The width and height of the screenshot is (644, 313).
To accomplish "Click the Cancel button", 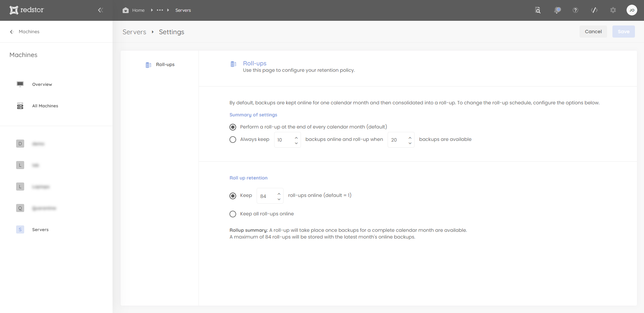I will (593, 32).
